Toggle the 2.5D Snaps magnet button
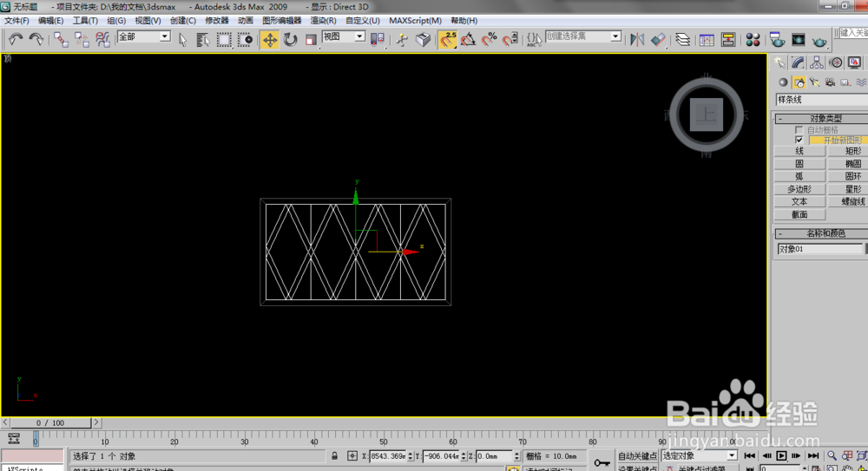Viewport: 868px width, 471px height. pos(447,39)
